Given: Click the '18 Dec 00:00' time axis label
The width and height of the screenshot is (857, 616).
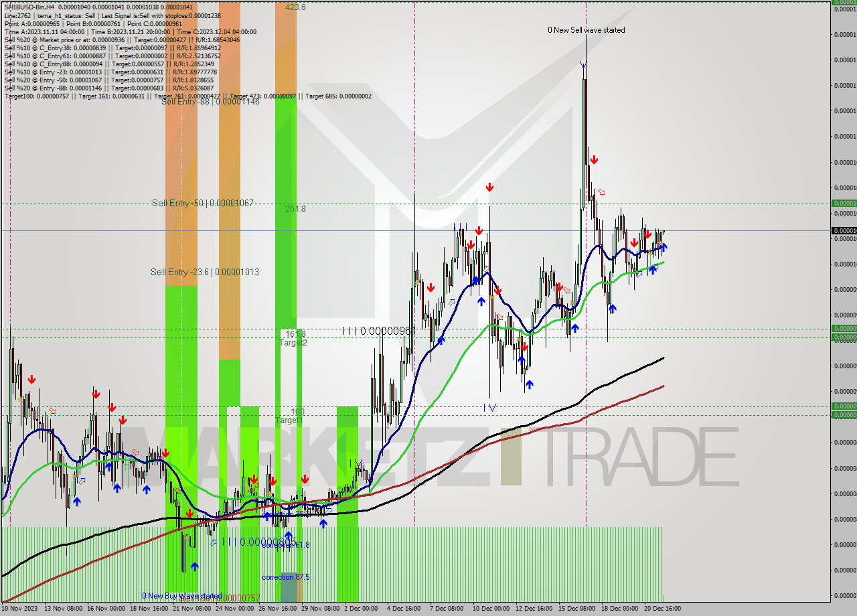Looking at the screenshot, I should [x=620, y=609].
